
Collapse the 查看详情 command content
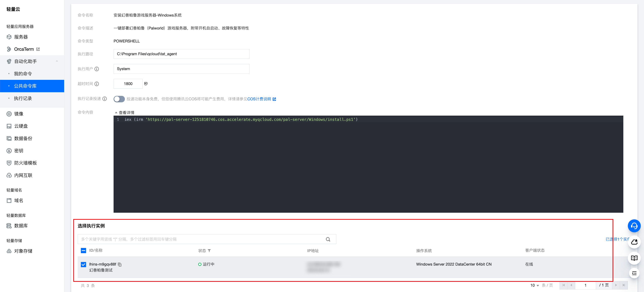click(x=125, y=113)
